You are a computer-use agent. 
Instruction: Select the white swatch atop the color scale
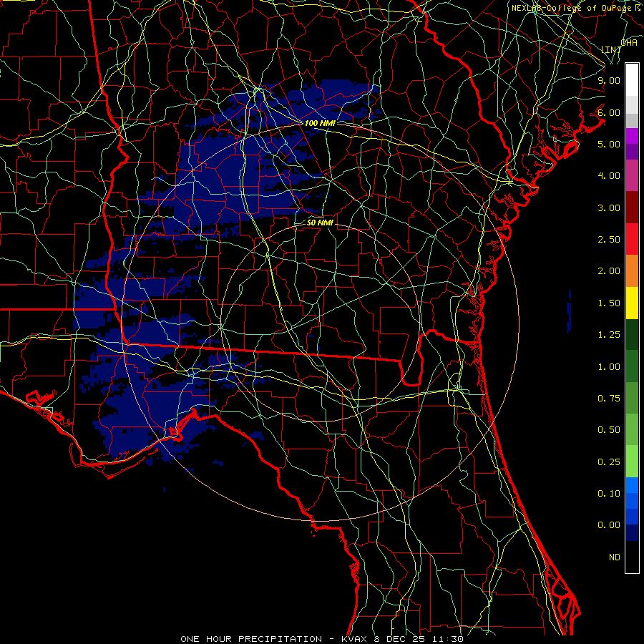click(x=632, y=80)
